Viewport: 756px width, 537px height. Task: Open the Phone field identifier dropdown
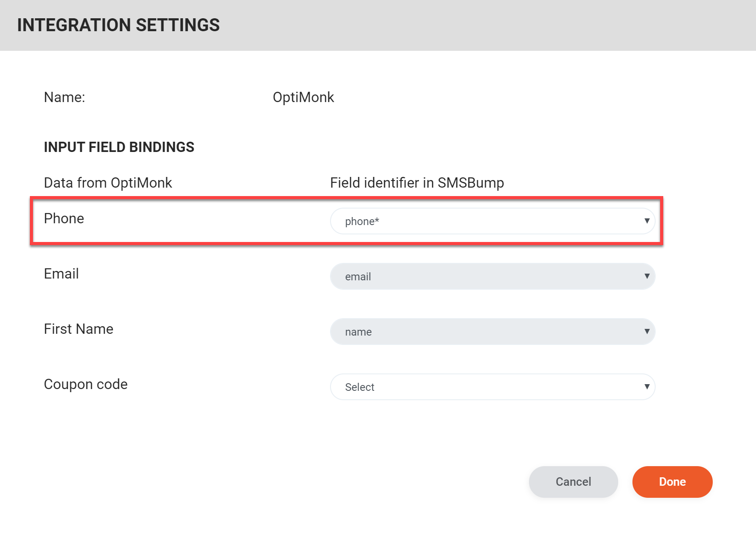tap(492, 221)
